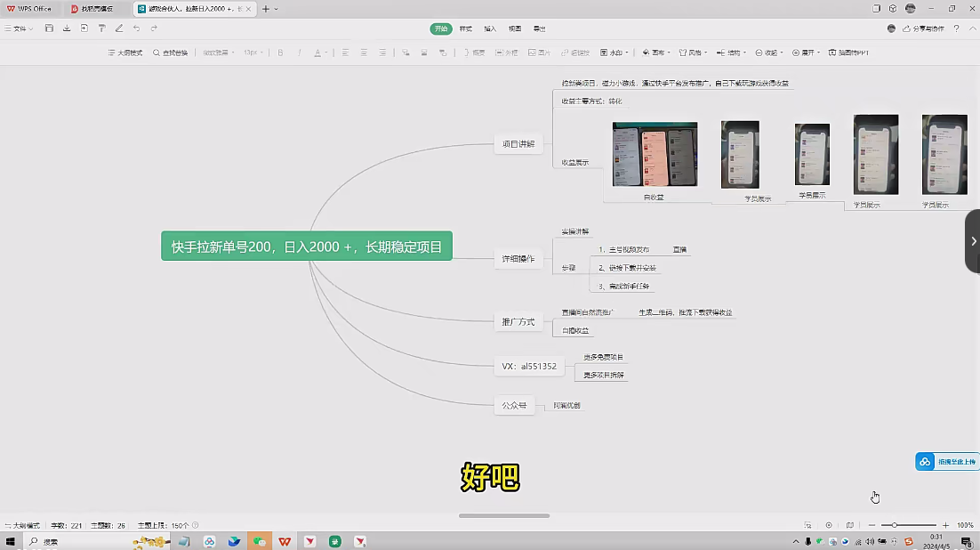Screen dimensions: 980x550
Task: Click the 概要 summary button
Action: tap(474, 53)
